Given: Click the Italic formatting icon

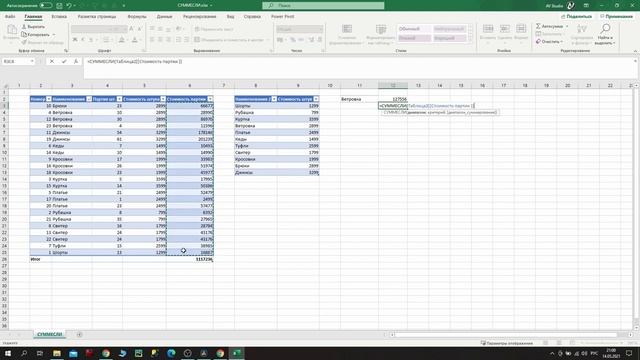Looking at the screenshot, I should coord(83,40).
